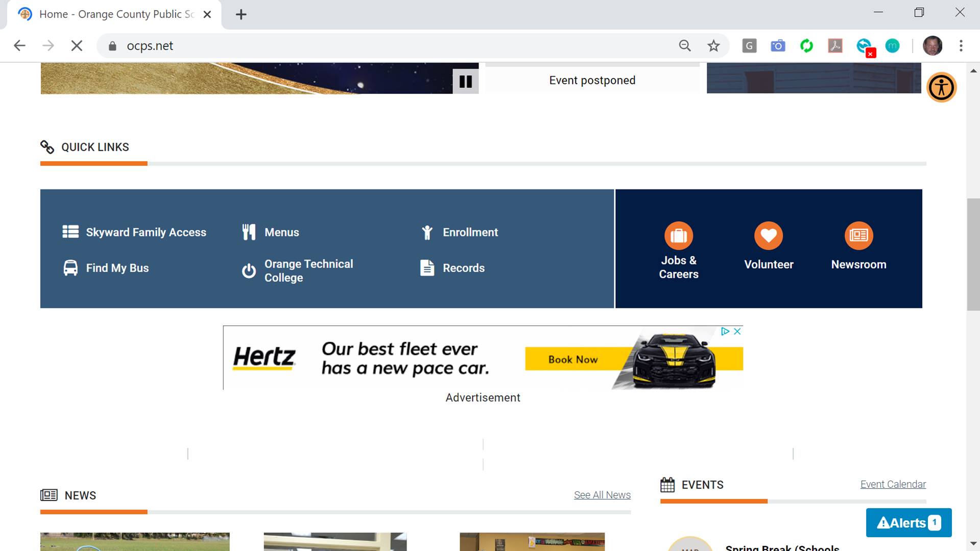Open the Alerts button
This screenshot has width=980, height=551.
pyautogui.click(x=909, y=522)
